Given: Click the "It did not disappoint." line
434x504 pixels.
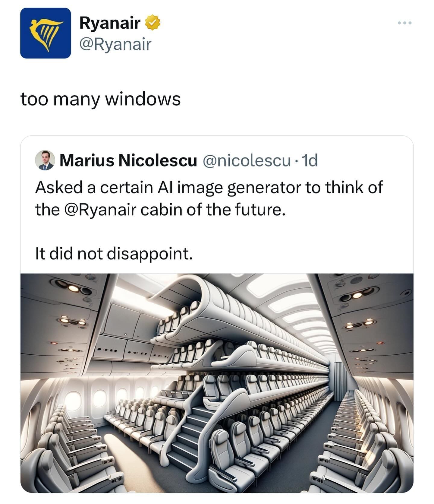Looking at the screenshot, I should [x=114, y=253].
